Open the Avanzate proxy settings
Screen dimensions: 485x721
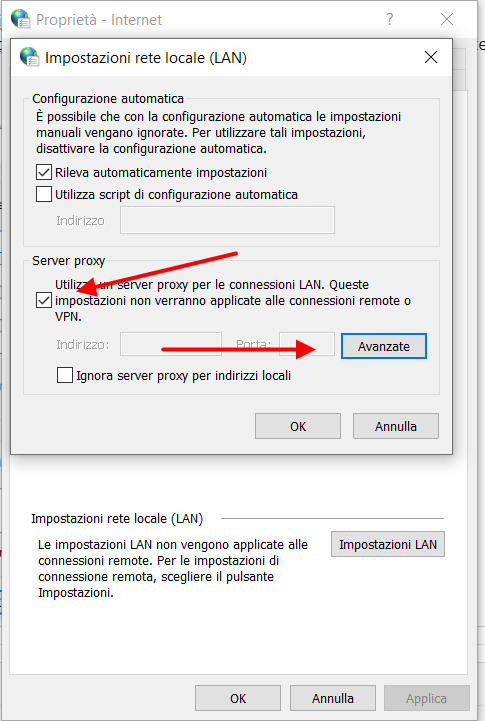coord(384,346)
